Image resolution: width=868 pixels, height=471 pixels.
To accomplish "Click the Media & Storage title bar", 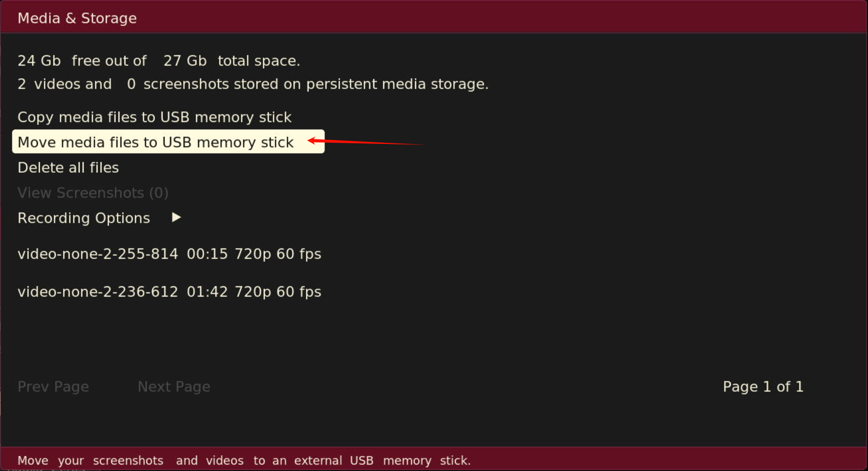I will 77,17.
